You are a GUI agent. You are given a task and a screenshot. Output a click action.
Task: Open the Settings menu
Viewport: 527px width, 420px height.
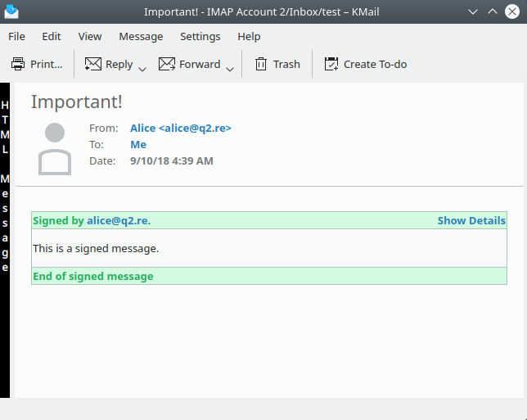point(200,36)
